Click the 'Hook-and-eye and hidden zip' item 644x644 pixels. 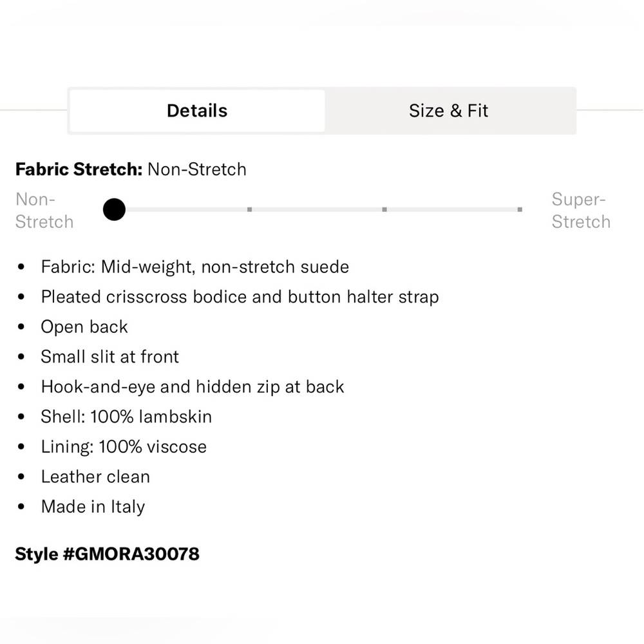point(193,387)
